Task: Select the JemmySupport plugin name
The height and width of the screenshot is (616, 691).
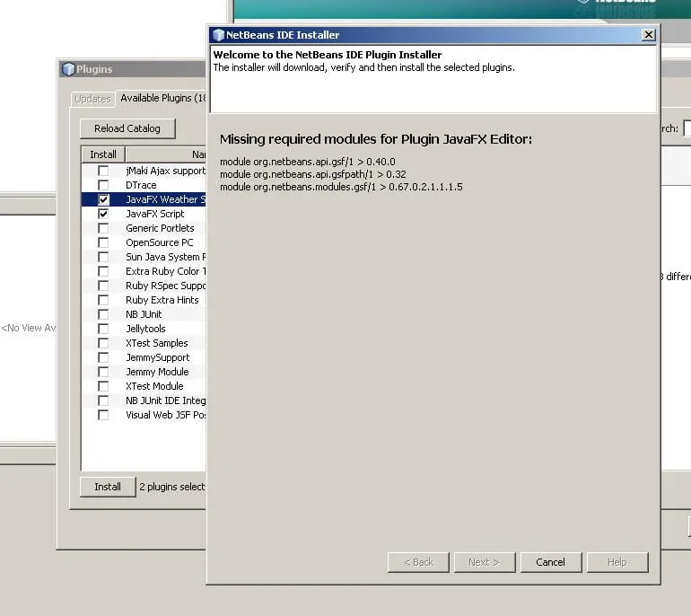Action: click(158, 357)
